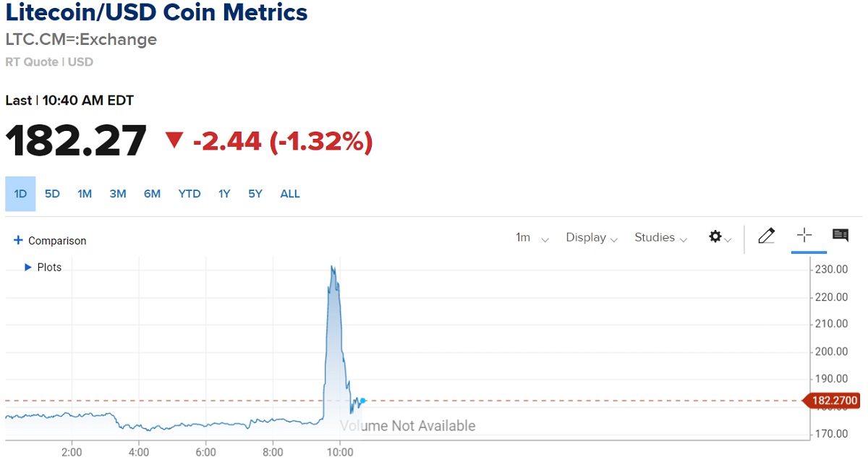The width and height of the screenshot is (868, 460).
Task: Select the 1D time range tab
Action: click(x=20, y=194)
